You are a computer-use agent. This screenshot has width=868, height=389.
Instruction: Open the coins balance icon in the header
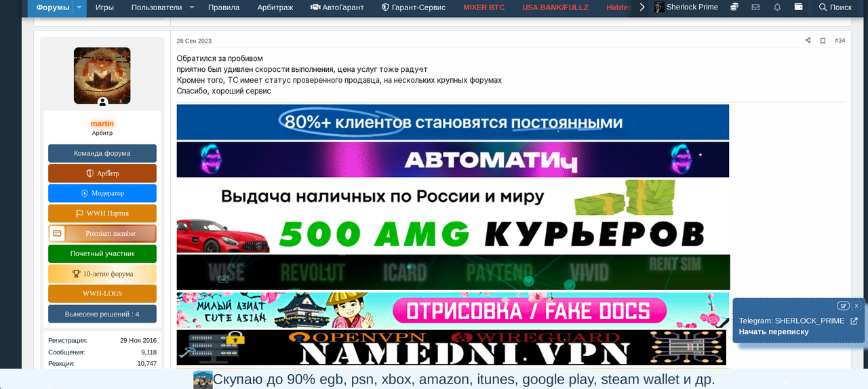tap(734, 7)
